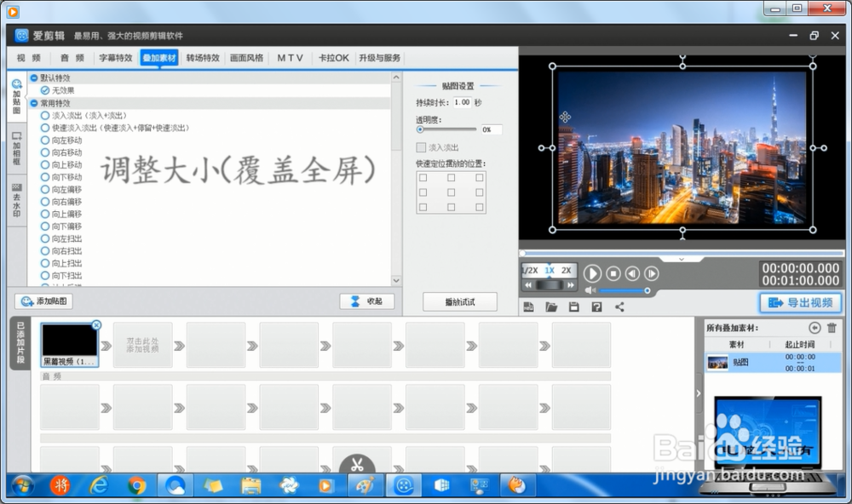Click the 播放试试 button
Viewport: 852px width, 504px height.
pyautogui.click(x=460, y=302)
